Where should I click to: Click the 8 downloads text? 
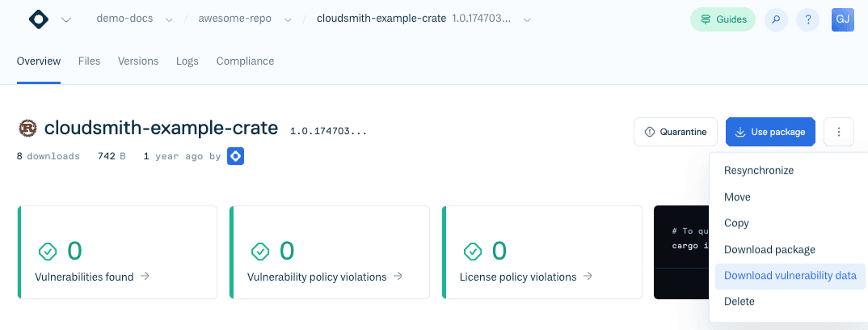click(48, 157)
